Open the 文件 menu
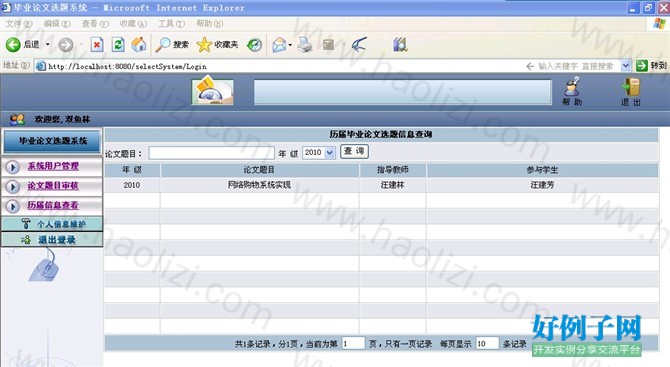Viewport: 670px width, 367px height. coord(19,24)
